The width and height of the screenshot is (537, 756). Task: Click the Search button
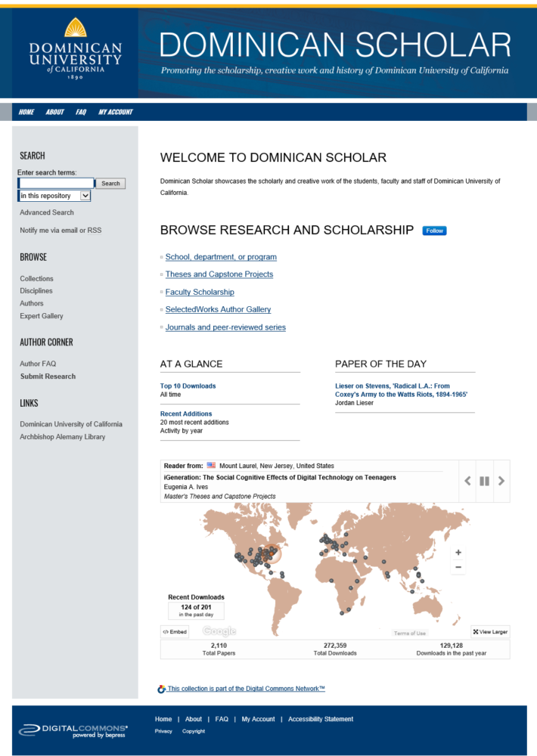pos(110,183)
